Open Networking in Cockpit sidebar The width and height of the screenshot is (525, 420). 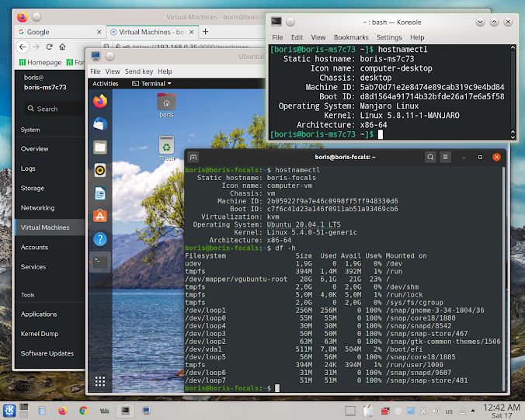click(x=37, y=208)
